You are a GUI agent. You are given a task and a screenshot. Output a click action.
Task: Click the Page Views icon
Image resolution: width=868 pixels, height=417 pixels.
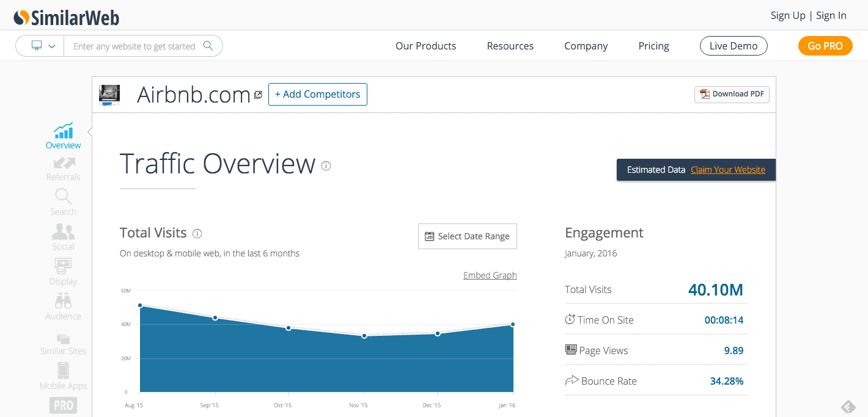571,350
